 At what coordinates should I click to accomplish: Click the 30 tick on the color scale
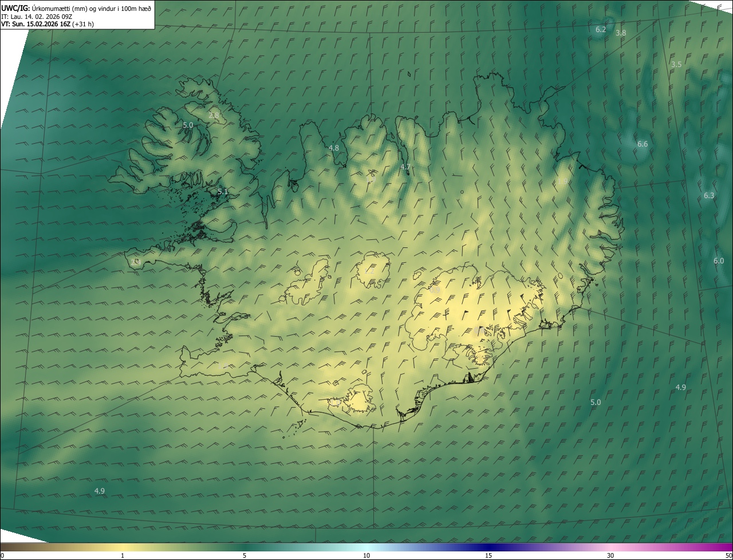click(610, 556)
